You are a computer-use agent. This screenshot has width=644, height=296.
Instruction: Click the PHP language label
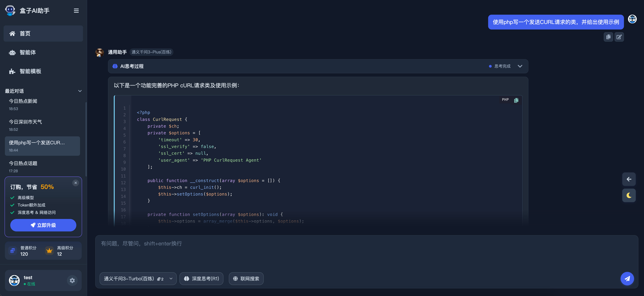505,100
